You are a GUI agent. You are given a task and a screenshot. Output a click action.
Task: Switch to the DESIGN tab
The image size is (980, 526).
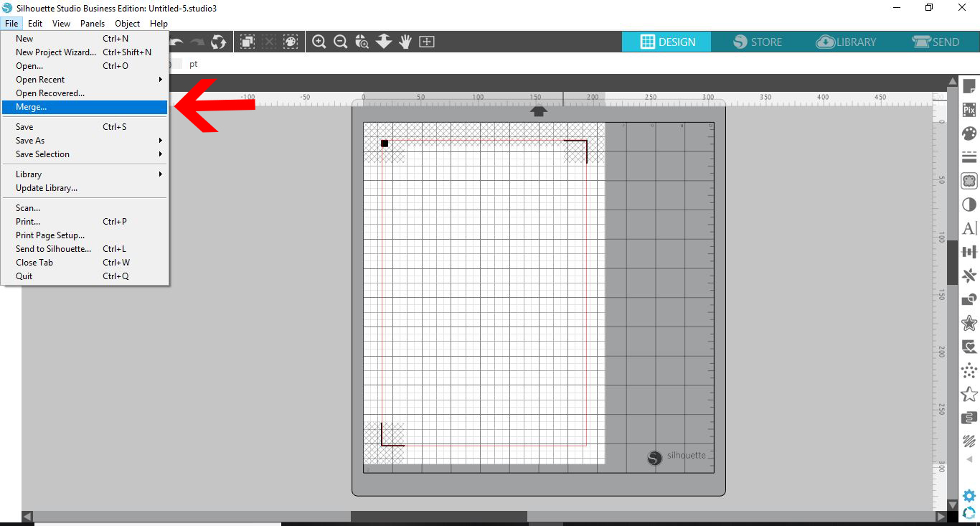666,42
